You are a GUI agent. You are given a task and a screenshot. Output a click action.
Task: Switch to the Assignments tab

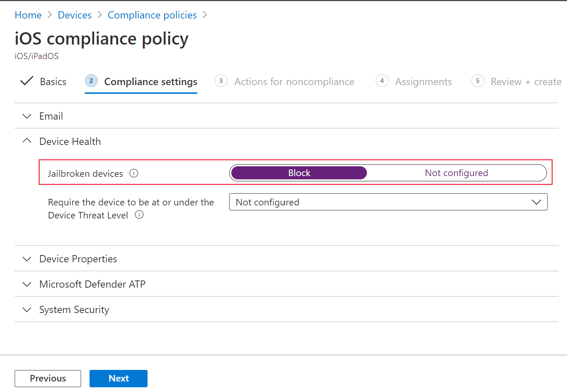point(423,82)
